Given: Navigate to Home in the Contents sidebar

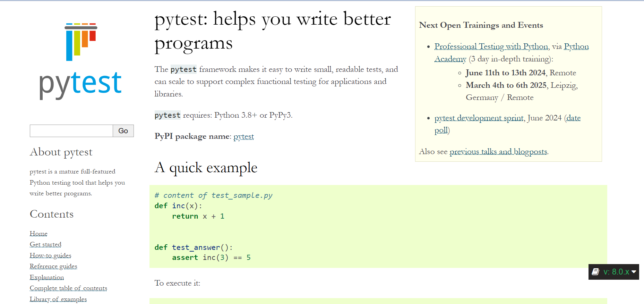Looking at the screenshot, I should click(x=38, y=234).
